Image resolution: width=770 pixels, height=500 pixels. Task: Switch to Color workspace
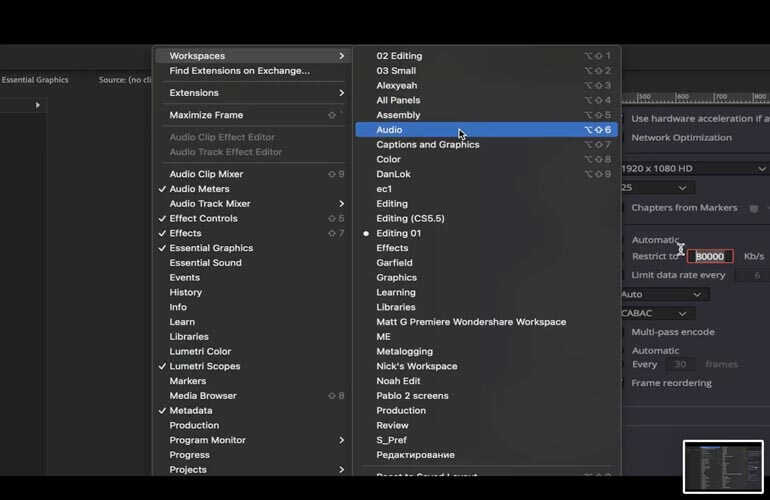(x=487, y=159)
